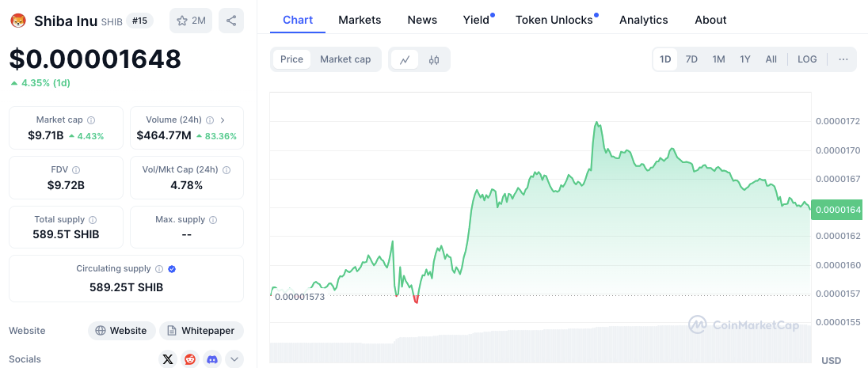Open the Discord social icon
Screen dimensions: 868x368
coord(212,359)
